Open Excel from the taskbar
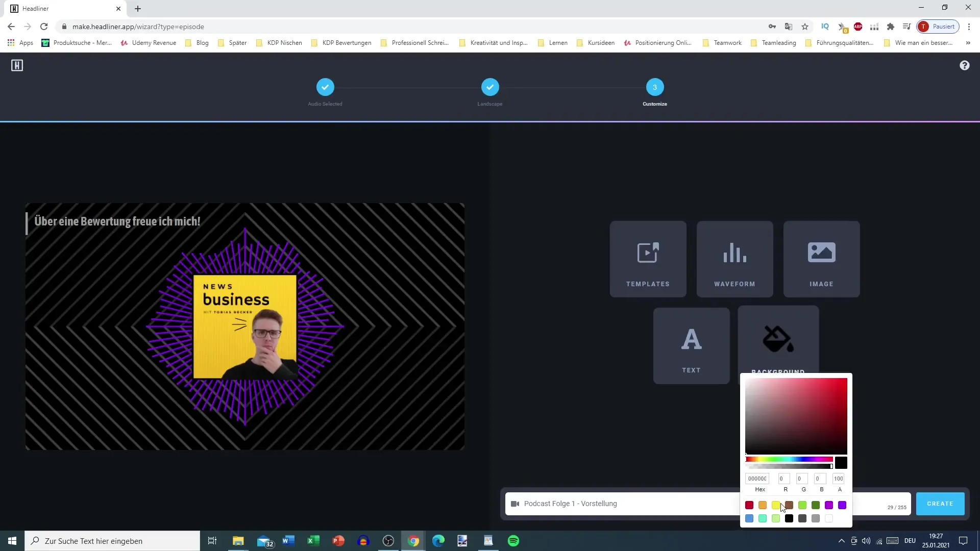The image size is (980, 551). pyautogui.click(x=313, y=541)
